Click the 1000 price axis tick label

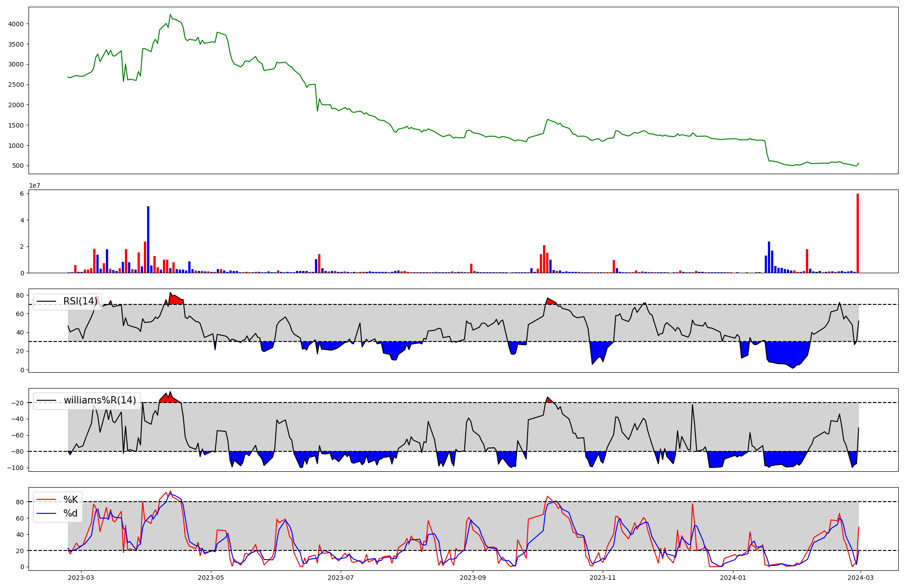[x=16, y=146]
